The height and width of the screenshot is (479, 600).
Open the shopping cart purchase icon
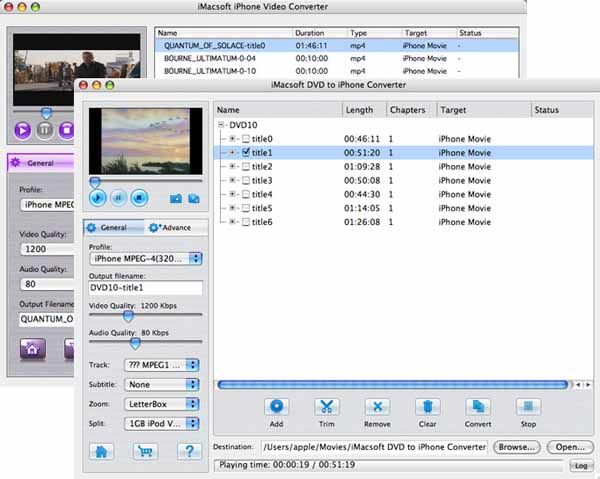point(146,451)
